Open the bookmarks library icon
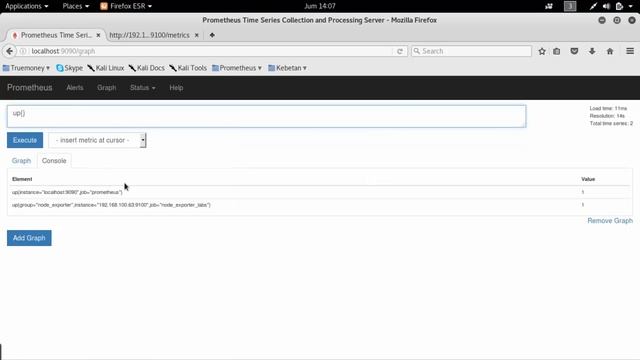 [557, 51]
